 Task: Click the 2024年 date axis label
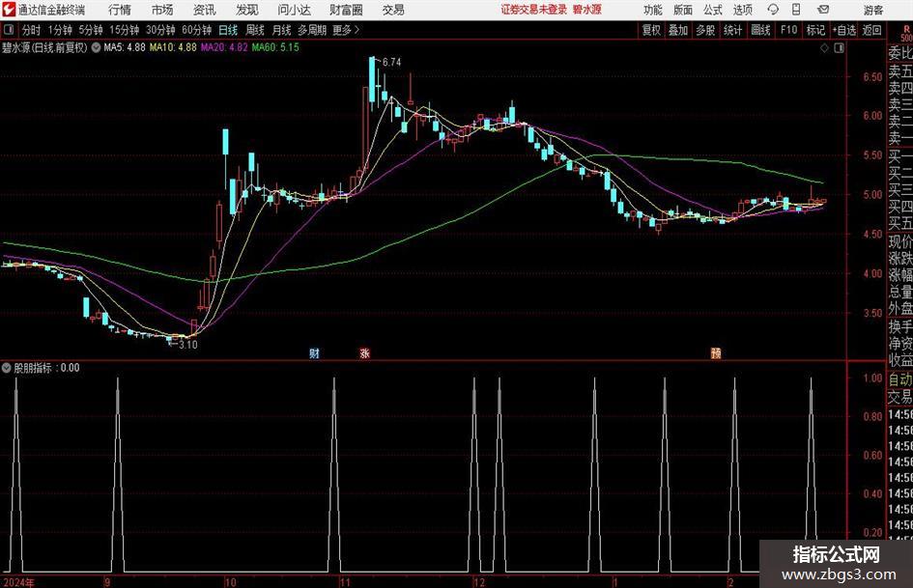click(x=18, y=582)
